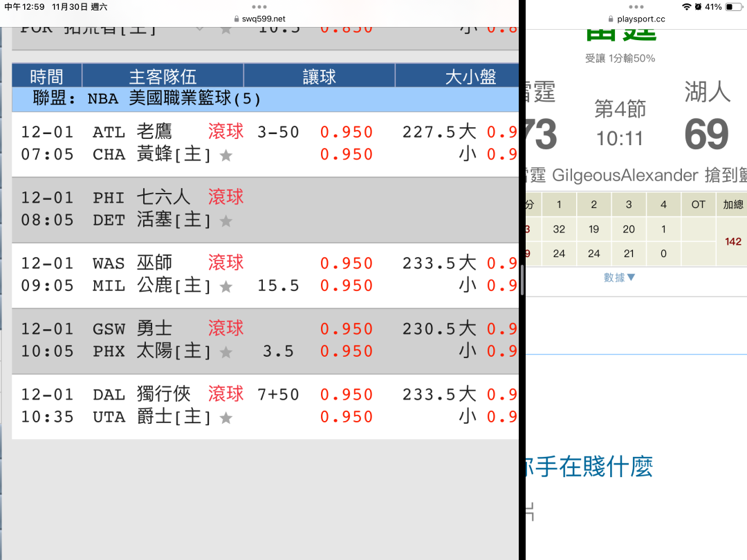Screen dimensions: 747x560
Task: Tap the favorite star for the 黃蜂 row
Action: click(225, 156)
